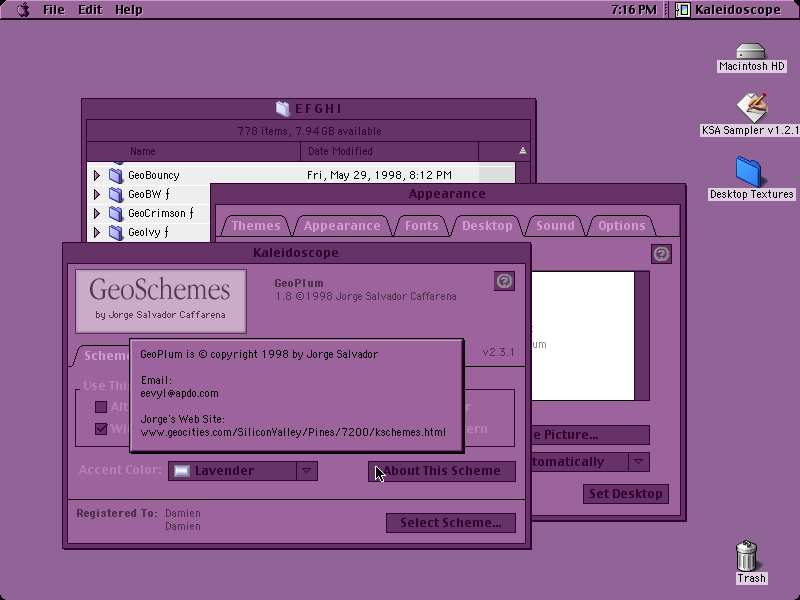Click the help icon in Kaleidoscope window

pyautogui.click(x=504, y=281)
